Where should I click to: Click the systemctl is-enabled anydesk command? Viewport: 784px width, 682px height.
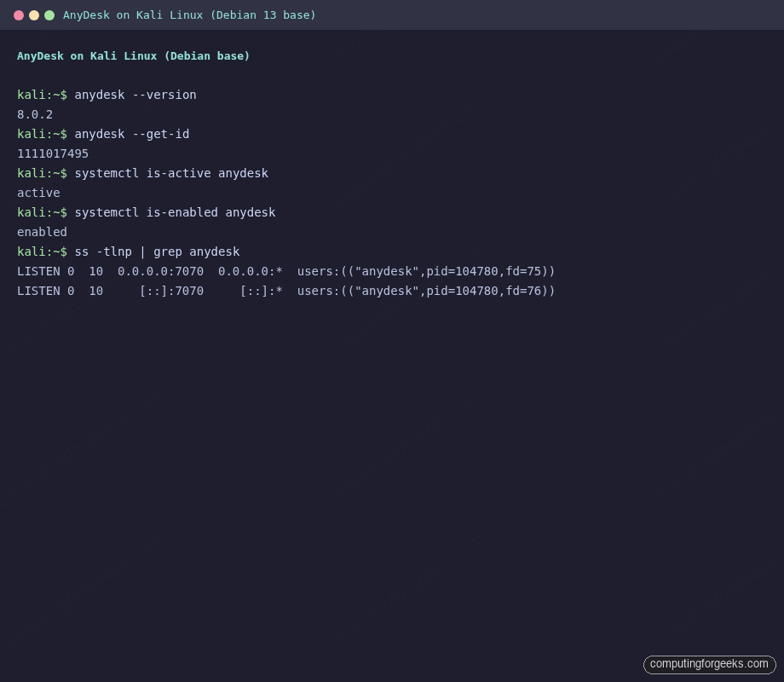[x=175, y=212]
